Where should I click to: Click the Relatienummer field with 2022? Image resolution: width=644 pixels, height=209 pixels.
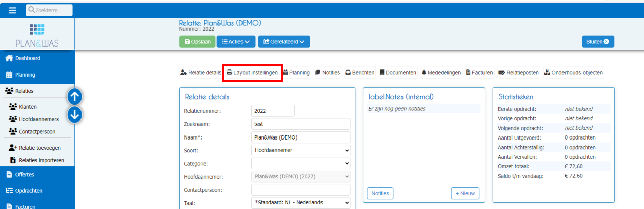pos(273,111)
